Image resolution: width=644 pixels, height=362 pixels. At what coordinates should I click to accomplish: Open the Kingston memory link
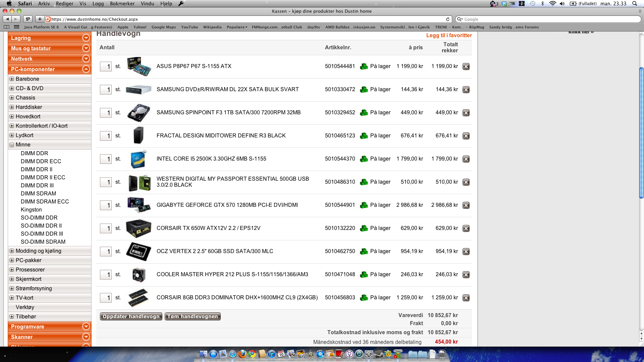click(31, 209)
